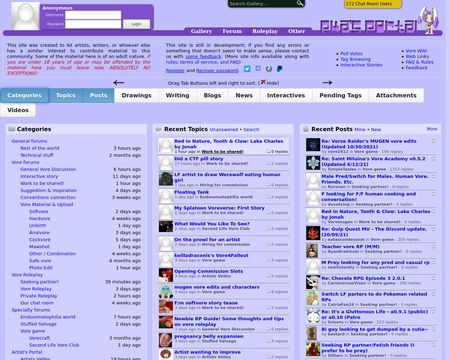
Task: Open the 'some feedback' link
Action: (203, 56)
